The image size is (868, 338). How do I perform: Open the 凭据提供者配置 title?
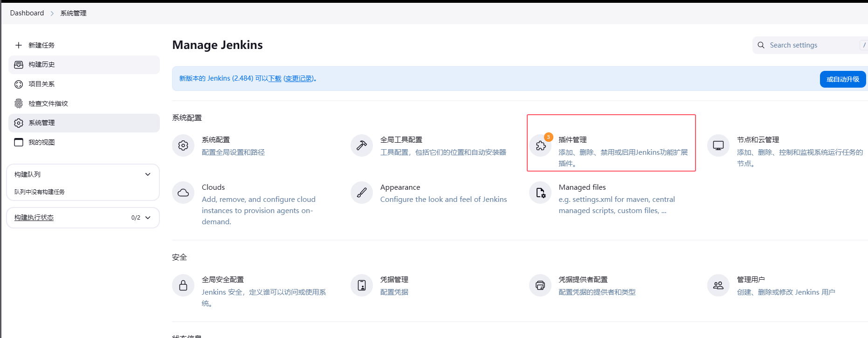(x=583, y=280)
